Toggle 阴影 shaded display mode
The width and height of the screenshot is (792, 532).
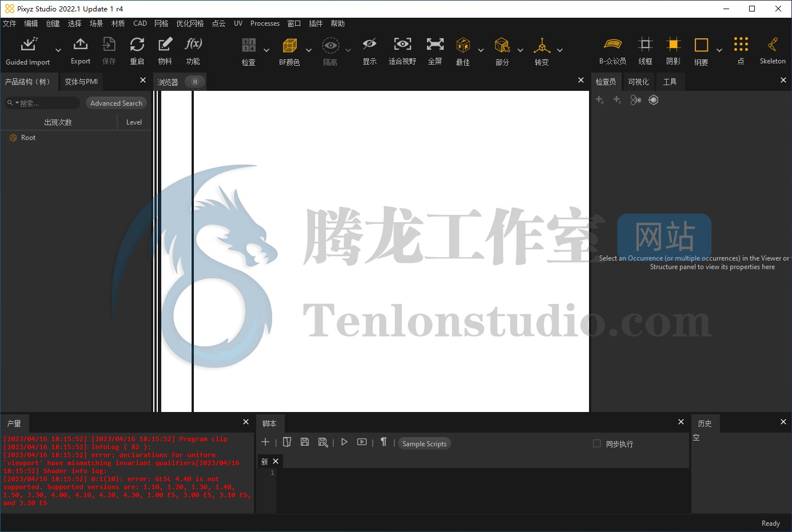pos(674,44)
